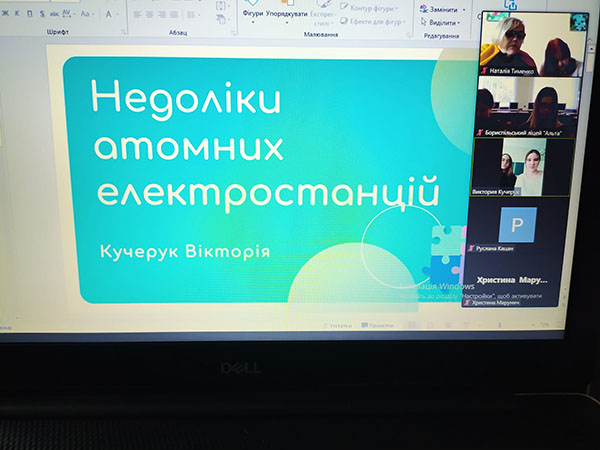This screenshot has height=450, width=600.
Task: Click the Кучерук Вікторія subtitle text
Action: point(185,249)
